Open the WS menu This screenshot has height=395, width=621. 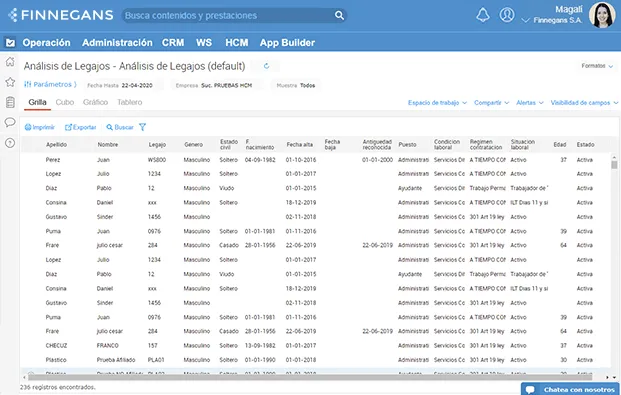(x=204, y=43)
